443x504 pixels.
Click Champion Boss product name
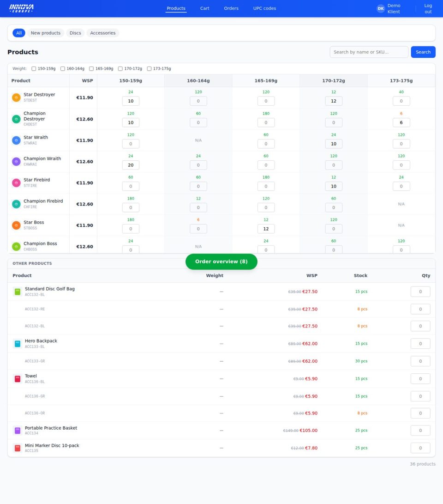click(40, 243)
